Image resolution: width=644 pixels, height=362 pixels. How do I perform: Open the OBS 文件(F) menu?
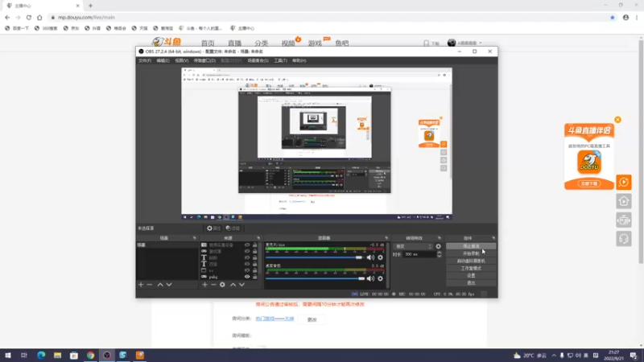point(145,60)
